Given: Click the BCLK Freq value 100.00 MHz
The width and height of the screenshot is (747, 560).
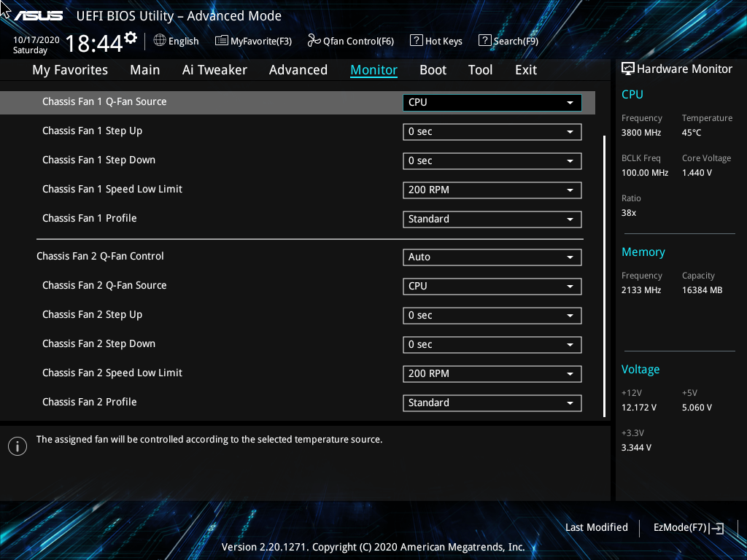Looking at the screenshot, I should pos(645,173).
